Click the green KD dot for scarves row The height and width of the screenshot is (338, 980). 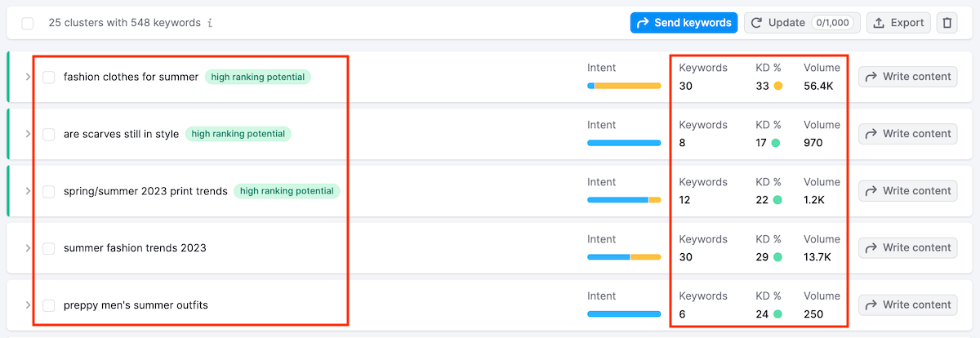click(776, 143)
